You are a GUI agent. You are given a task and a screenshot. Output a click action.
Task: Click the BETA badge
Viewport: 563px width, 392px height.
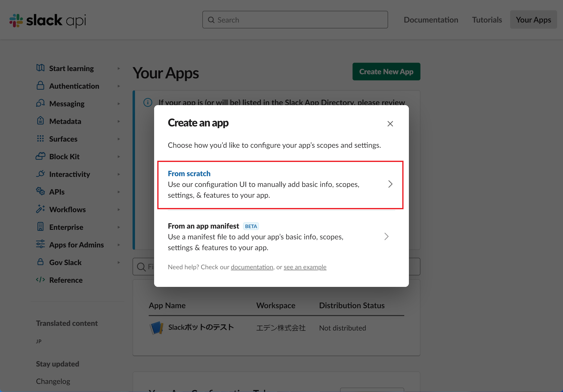(x=251, y=226)
